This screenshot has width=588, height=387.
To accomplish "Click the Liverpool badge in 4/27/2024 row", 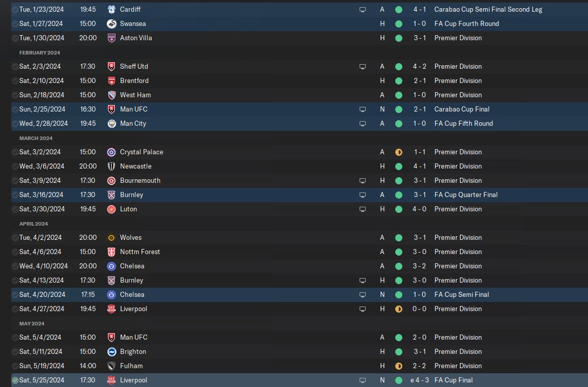I will click(111, 309).
